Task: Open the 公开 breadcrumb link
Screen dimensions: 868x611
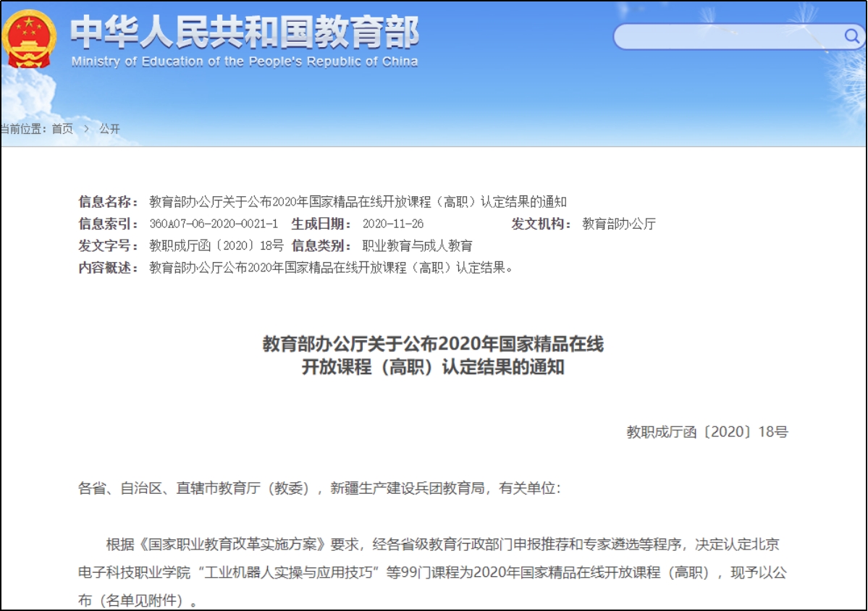Action: click(x=110, y=129)
